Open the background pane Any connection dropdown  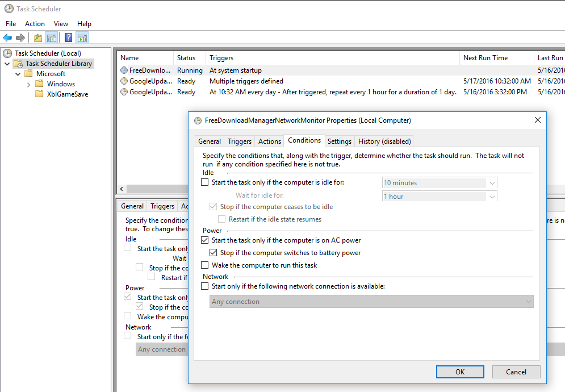coord(162,349)
